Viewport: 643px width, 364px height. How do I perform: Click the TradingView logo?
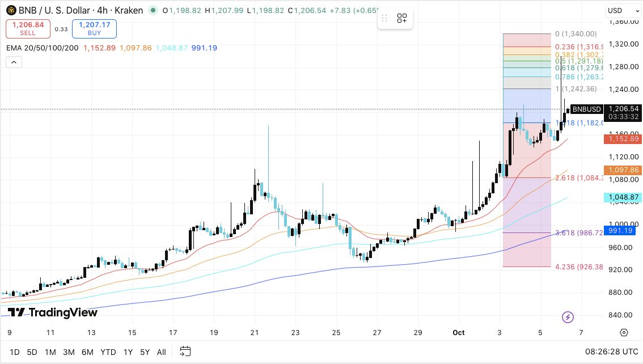[53, 312]
